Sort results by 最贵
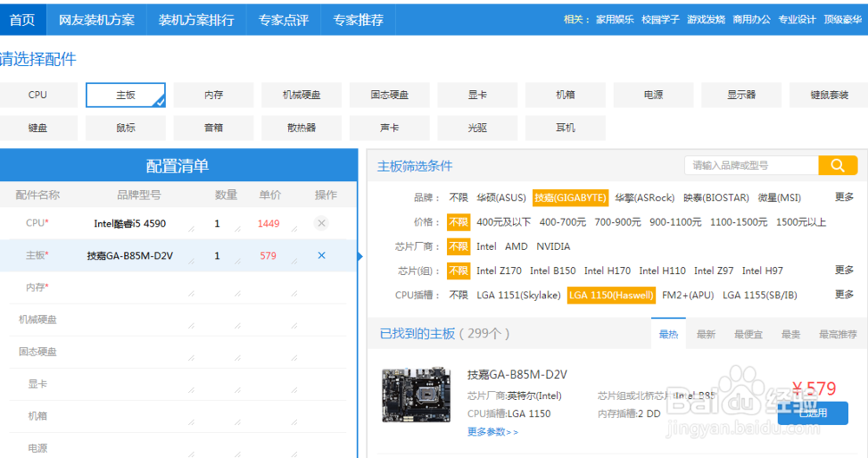 coord(791,334)
